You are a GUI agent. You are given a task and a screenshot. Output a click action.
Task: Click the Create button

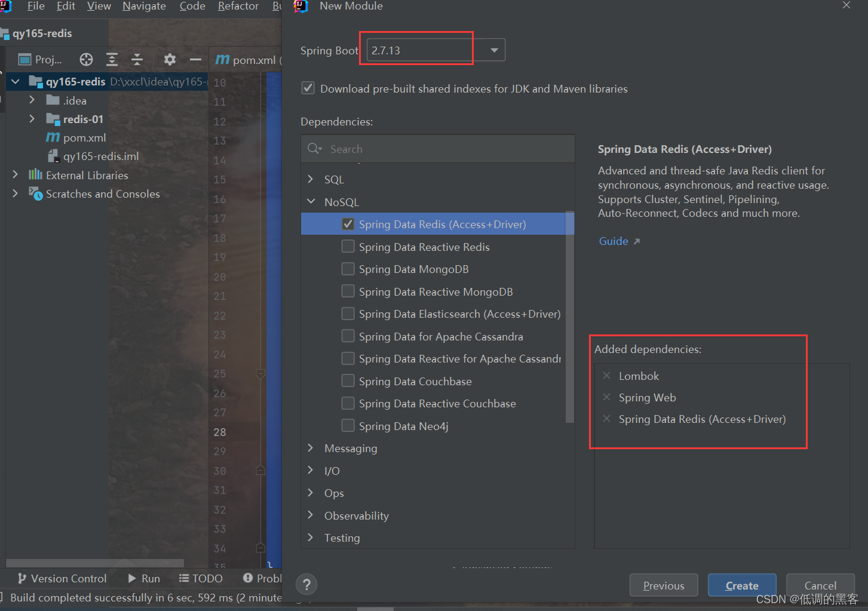pos(742,585)
